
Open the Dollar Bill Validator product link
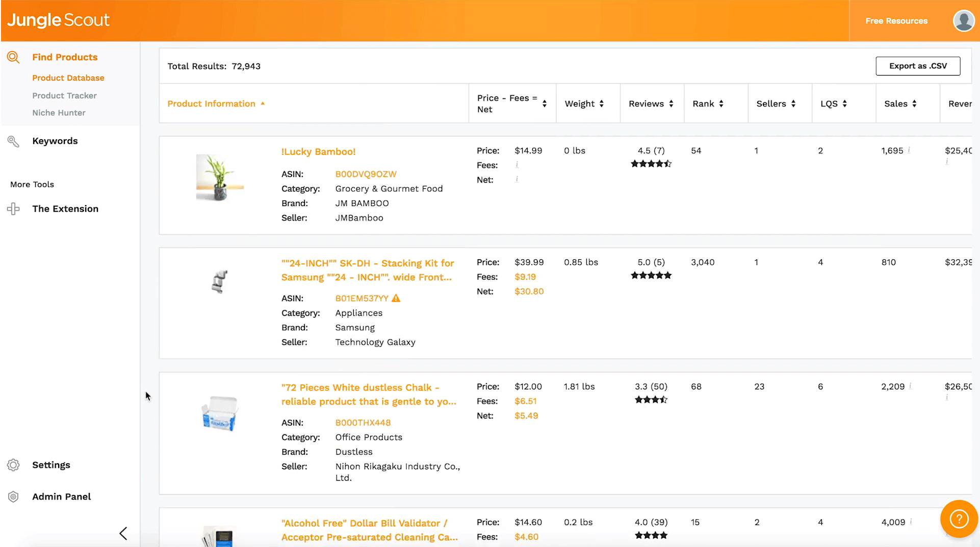click(370, 530)
